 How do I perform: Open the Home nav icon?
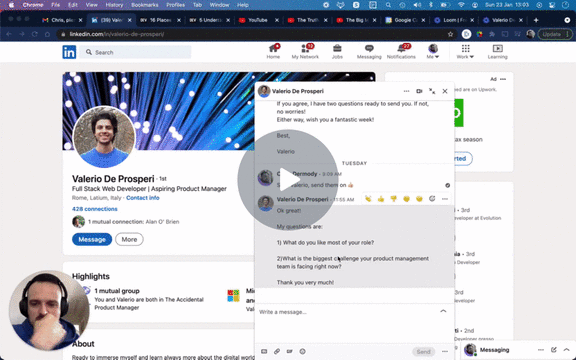[273, 52]
